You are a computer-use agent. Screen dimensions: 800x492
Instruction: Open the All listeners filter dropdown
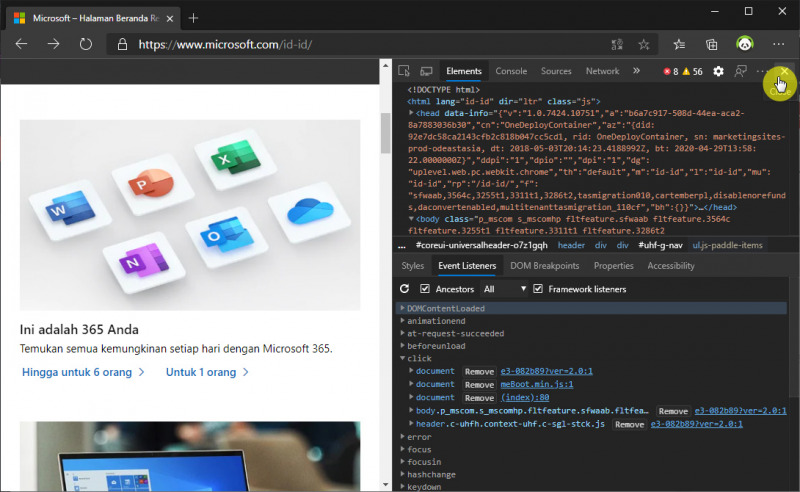[504, 289]
